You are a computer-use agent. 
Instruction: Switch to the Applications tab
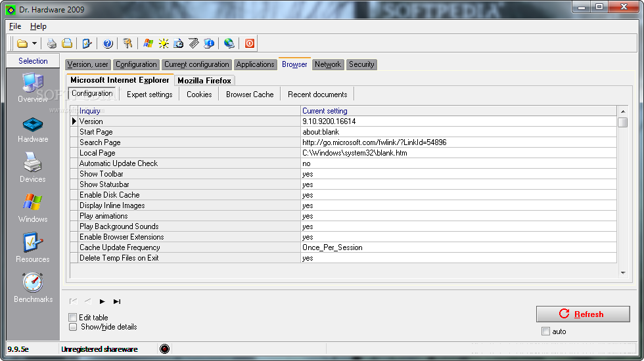pyautogui.click(x=255, y=64)
